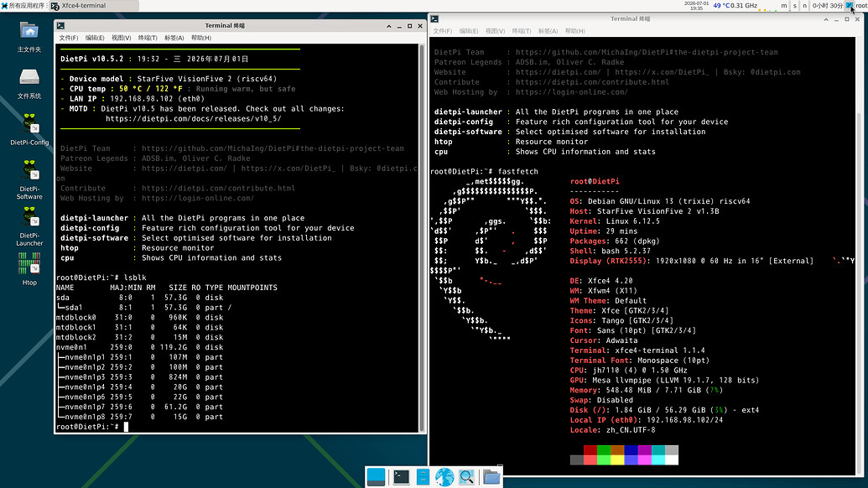
Task: Launch the DietPi-Launcher desktop shortcut
Action: [x=29, y=226]
